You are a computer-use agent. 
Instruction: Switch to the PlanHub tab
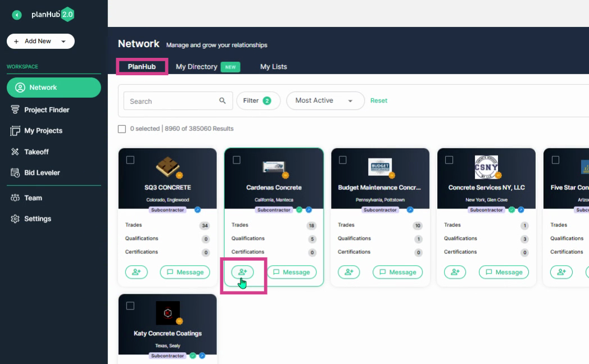tap(142, 67)
